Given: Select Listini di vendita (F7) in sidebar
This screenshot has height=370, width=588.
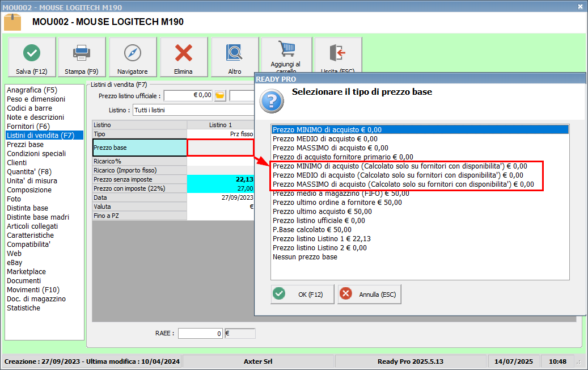Looking at the screenshot, I should coord(45,136).
